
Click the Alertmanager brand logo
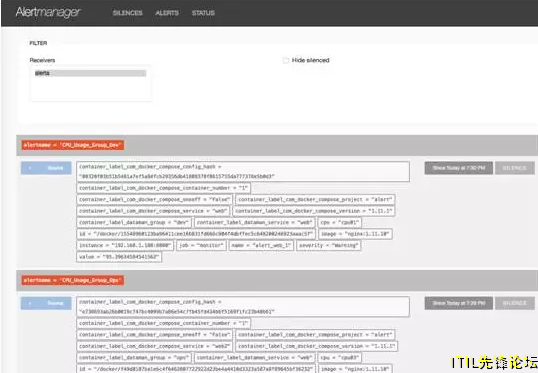pos(48,12)
